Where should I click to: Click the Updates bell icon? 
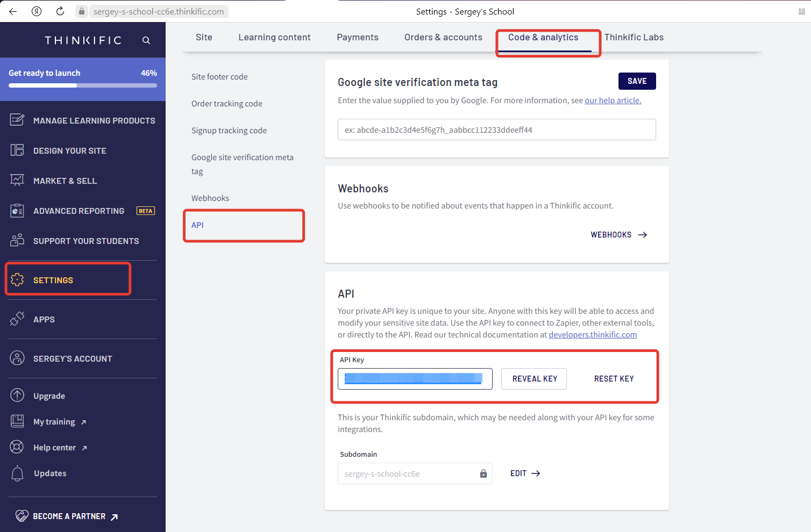[17, 473]
